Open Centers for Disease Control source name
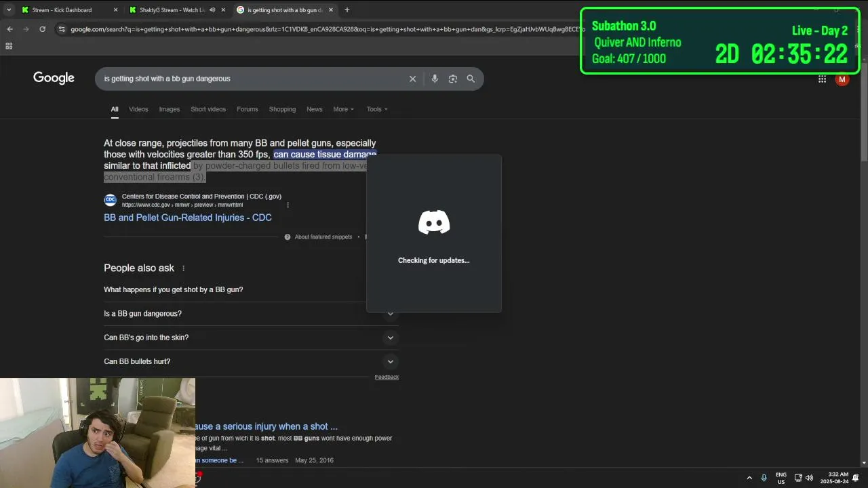 pyautogui.click(x=201, y=197)
